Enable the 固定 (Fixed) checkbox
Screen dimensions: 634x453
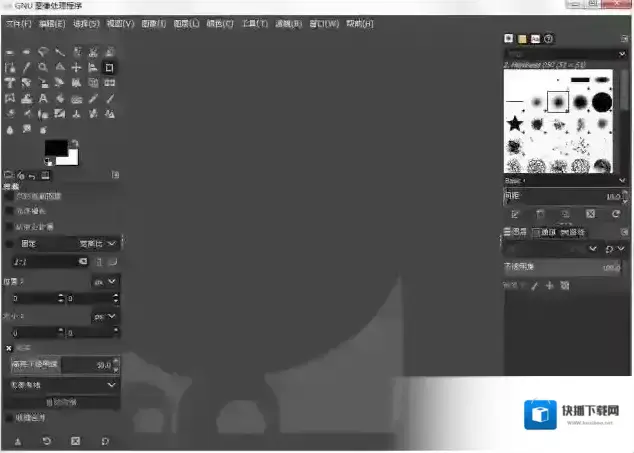tap(10, 243)
